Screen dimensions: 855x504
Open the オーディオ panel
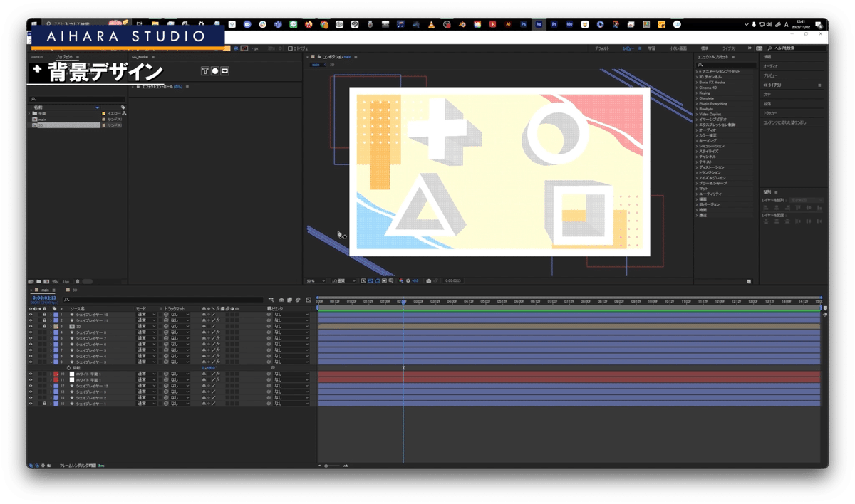coord(771,66)
